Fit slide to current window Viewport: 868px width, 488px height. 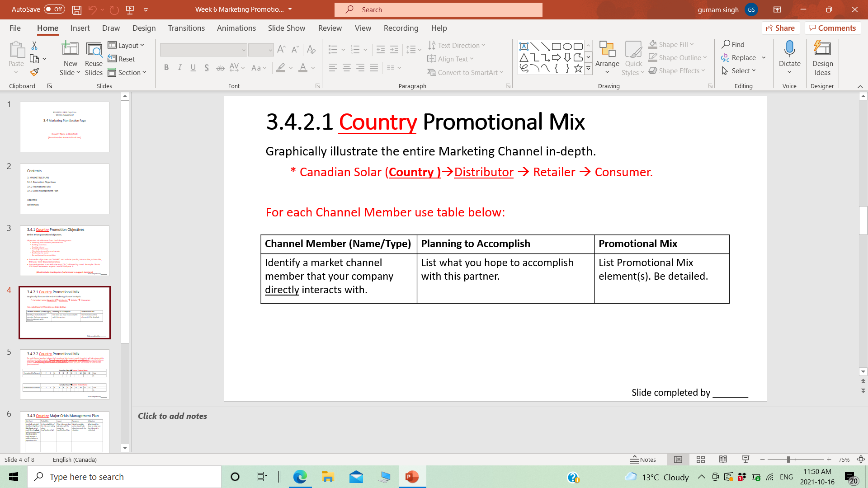point(861,460)
